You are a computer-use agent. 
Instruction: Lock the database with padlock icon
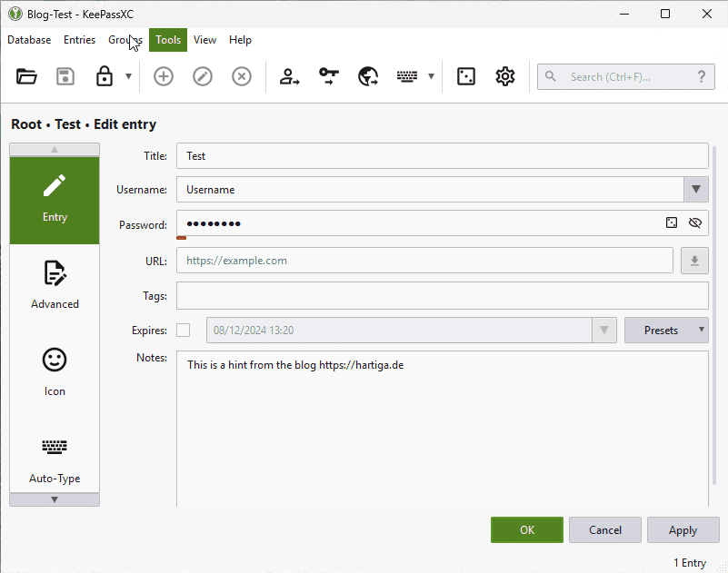coord(104,76)
